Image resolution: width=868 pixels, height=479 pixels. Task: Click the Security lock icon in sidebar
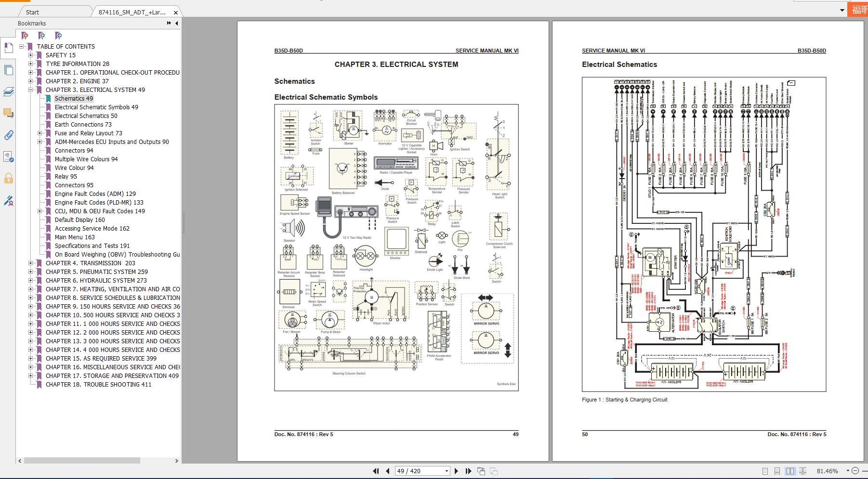pyautogui.click(x=9, y=177)
